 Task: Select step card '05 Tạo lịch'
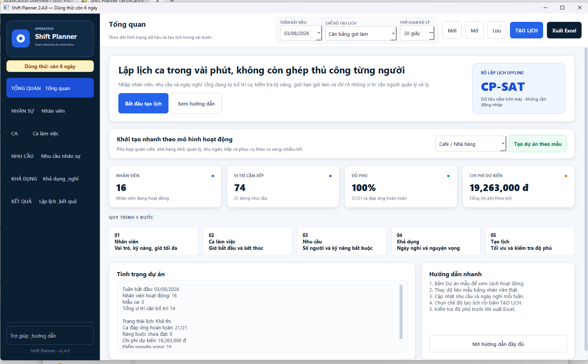point(530,241)
